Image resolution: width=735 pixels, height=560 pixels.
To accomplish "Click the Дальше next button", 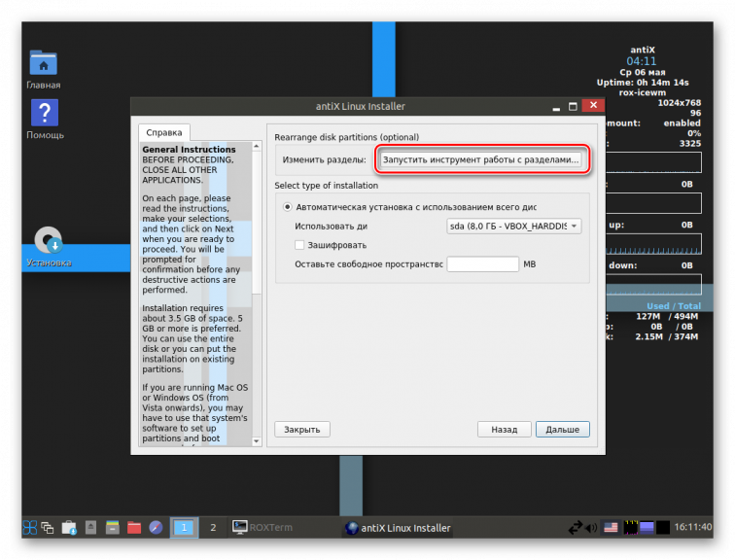I will pyautogui.click(x=563, y=430).
